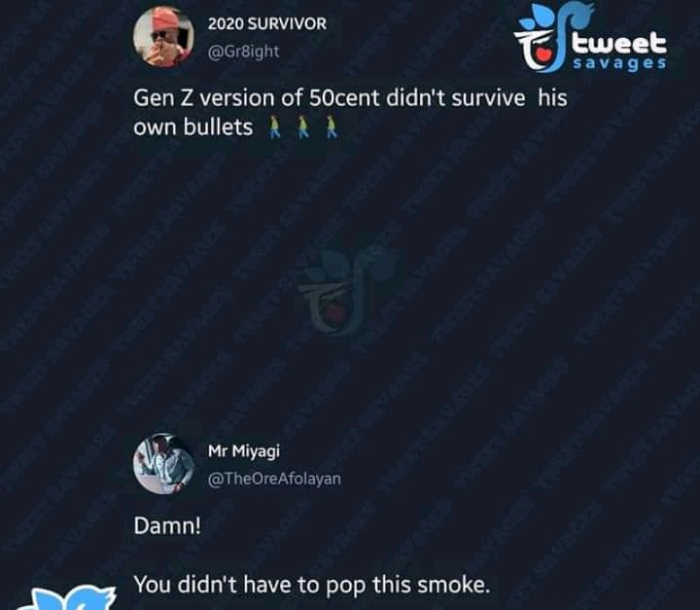Click the 'Damn!' reply text
This screenshot has height=610, width=700.
pos(167,525)
